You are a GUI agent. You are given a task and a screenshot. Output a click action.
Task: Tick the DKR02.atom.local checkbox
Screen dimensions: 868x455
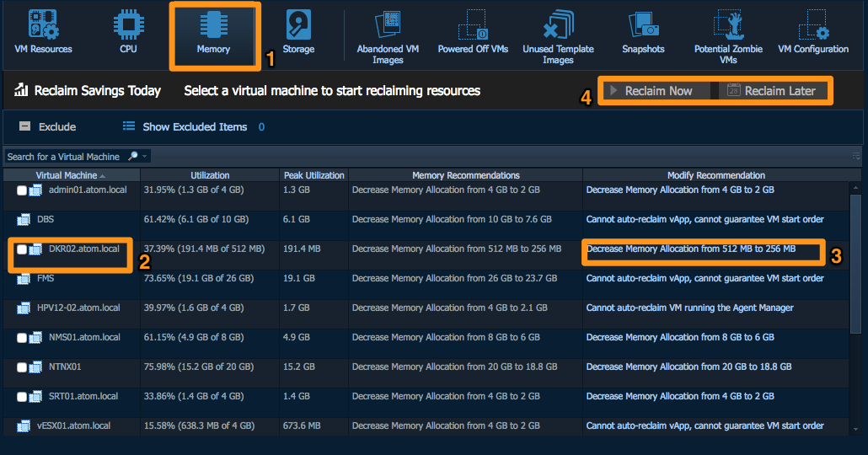coord(22,249)
